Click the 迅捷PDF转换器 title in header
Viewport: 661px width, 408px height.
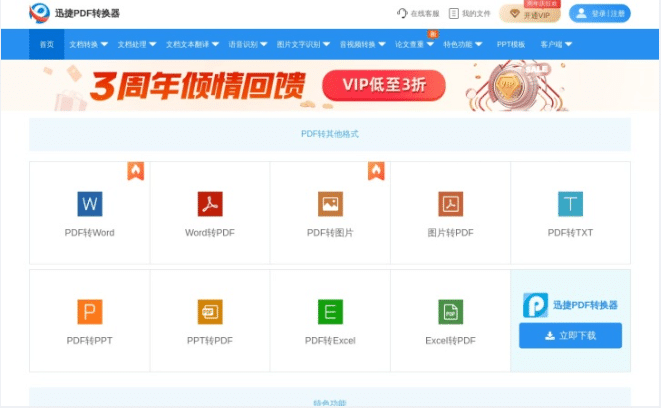(87, 13)
